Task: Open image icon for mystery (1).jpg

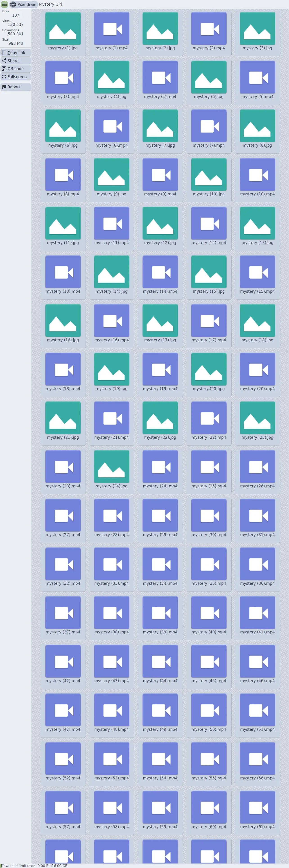Action: 63,29
